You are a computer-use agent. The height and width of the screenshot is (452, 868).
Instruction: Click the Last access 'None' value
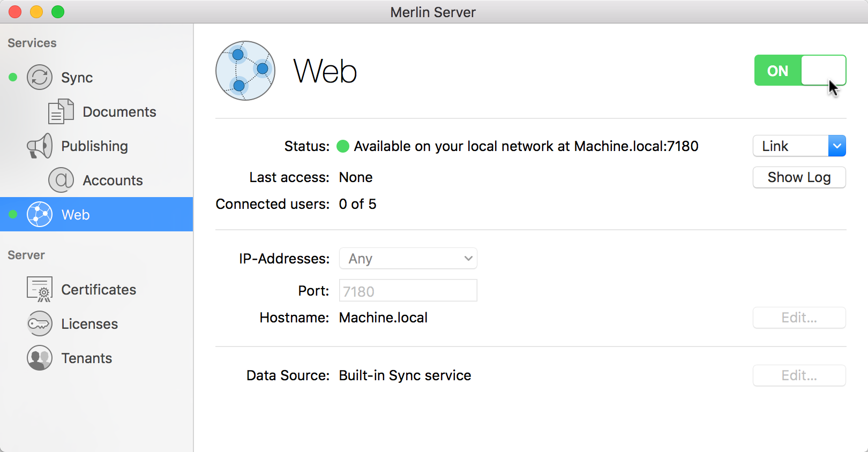point(356,177)
